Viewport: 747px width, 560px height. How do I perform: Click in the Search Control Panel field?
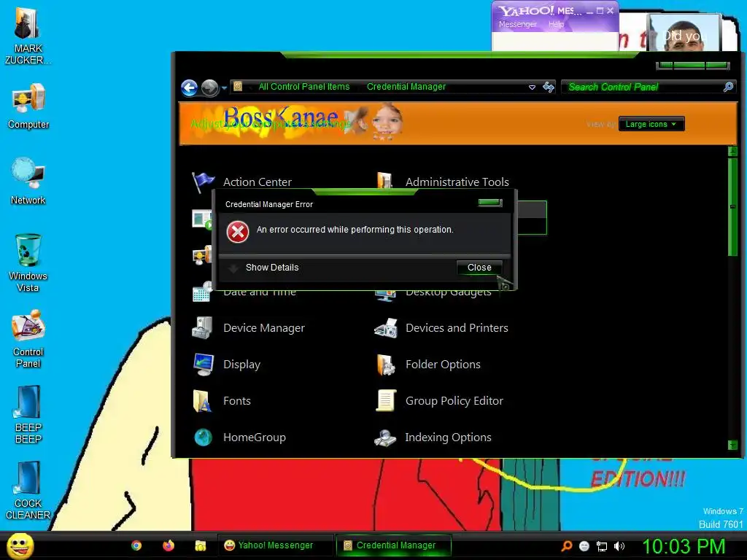(643, 87)
